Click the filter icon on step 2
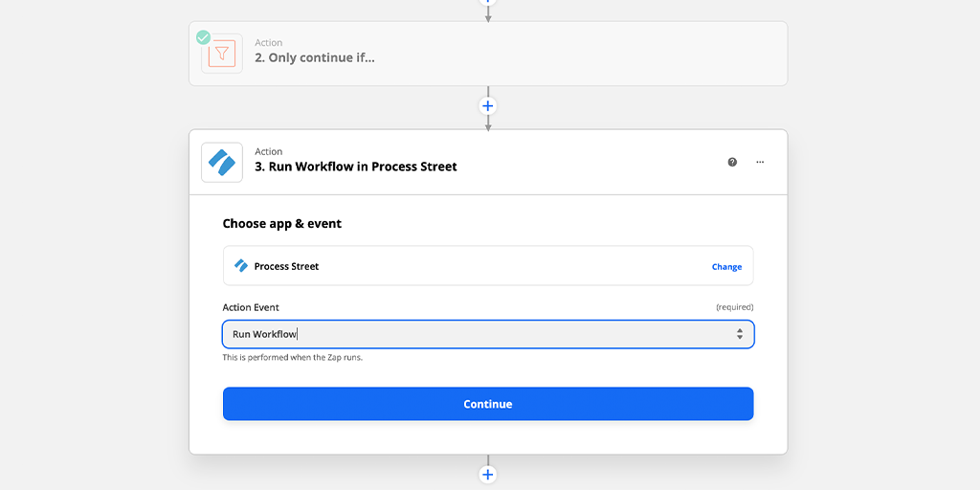 pyautogui.click(x=222, y=54)
